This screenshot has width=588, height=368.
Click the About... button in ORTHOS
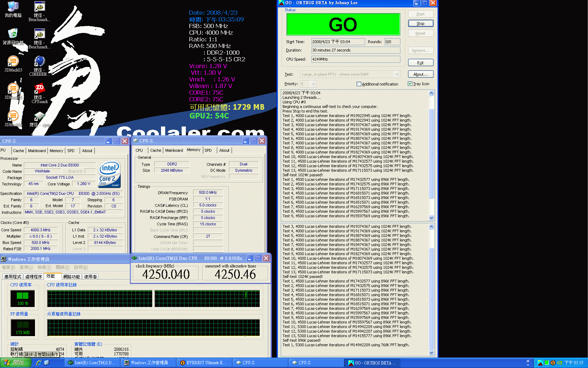coord(421,74)
